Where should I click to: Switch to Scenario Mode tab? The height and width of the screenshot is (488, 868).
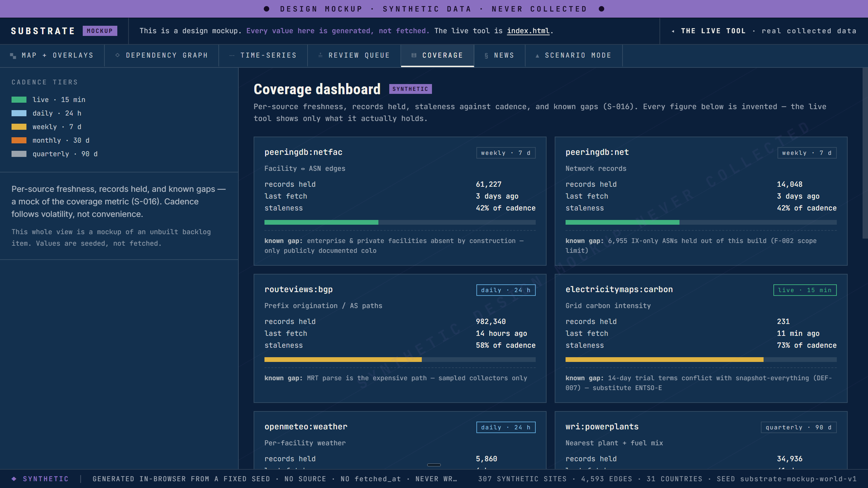(x=574, y=56)
